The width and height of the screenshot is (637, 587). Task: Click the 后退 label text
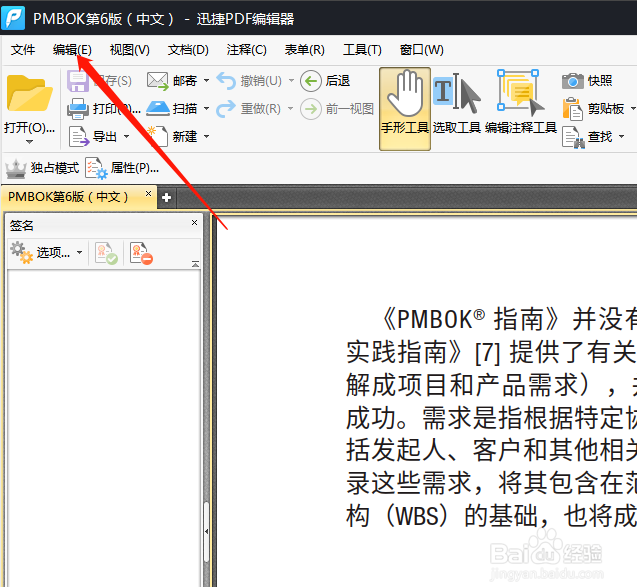(338, 81)
